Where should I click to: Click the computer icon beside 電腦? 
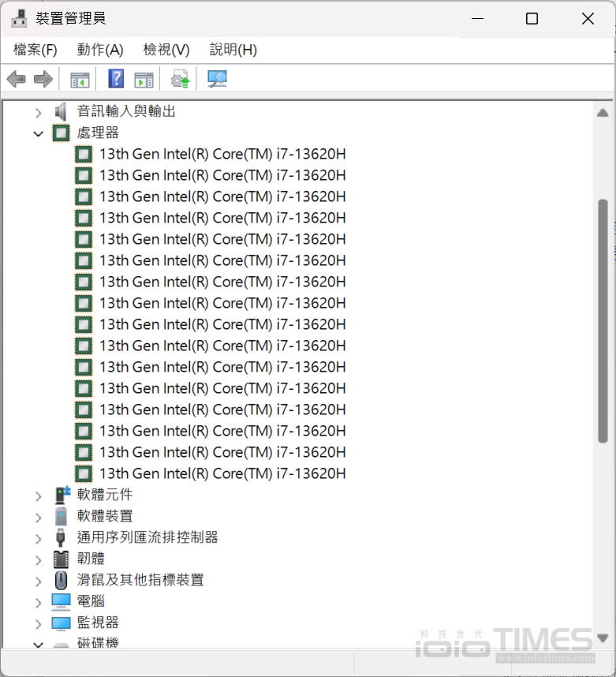61,601
